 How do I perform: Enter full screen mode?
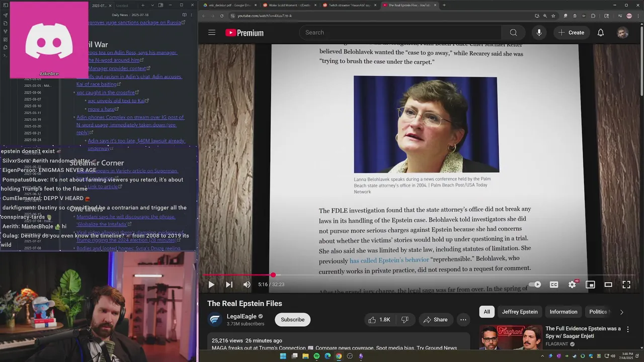[x=626, y=285]
